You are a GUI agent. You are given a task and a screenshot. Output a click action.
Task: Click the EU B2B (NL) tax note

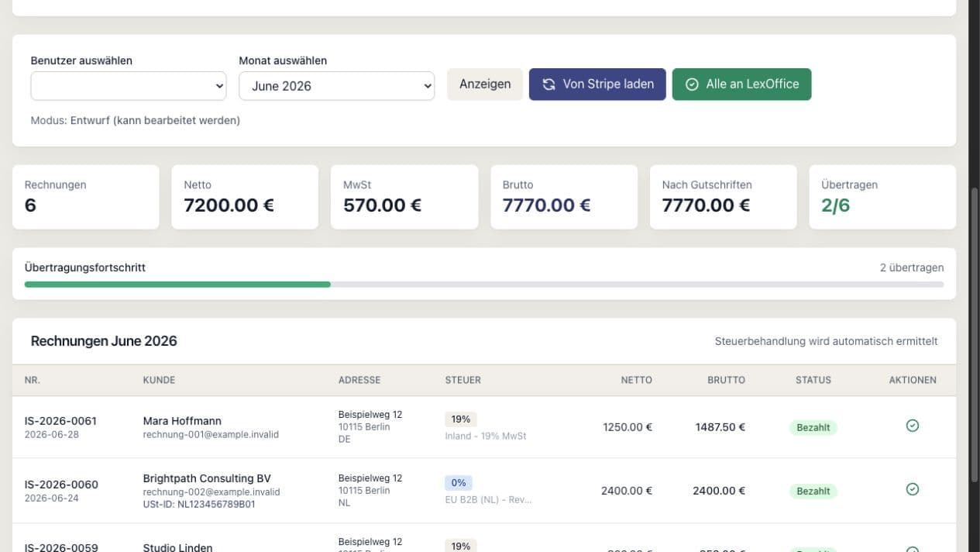coord(489,500)
